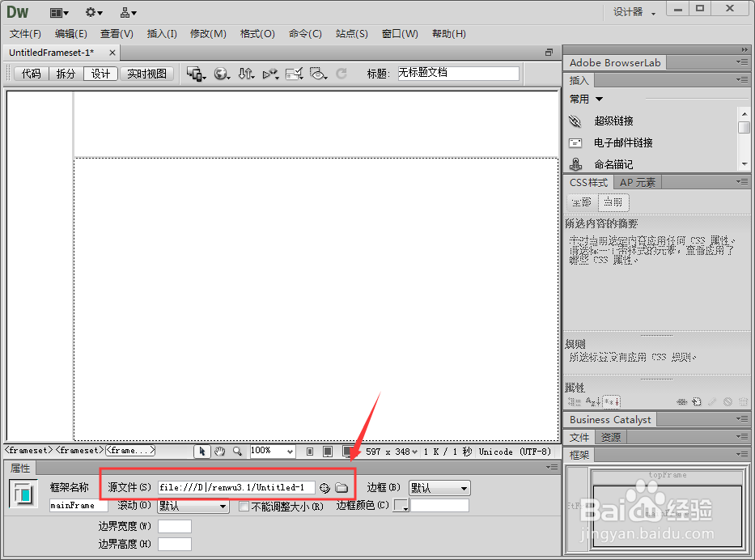Click the 源文件 source path field
The height and width of the screenshot is (560, 755).
click(x=236, y=488)
